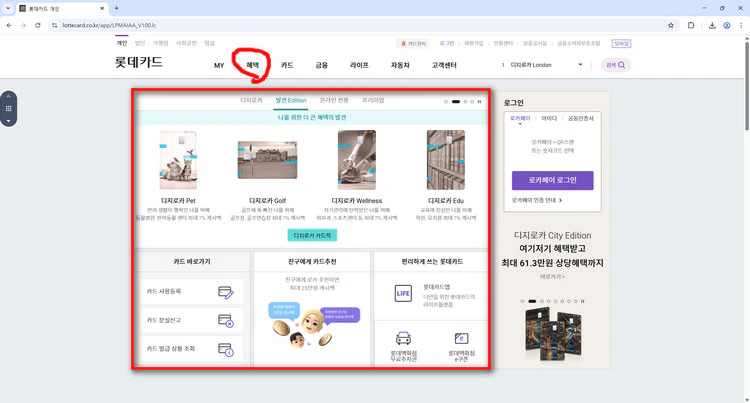The image size is (750, 403).
Task: Open the Chrome three-dot menu
Action: [741, 25]
